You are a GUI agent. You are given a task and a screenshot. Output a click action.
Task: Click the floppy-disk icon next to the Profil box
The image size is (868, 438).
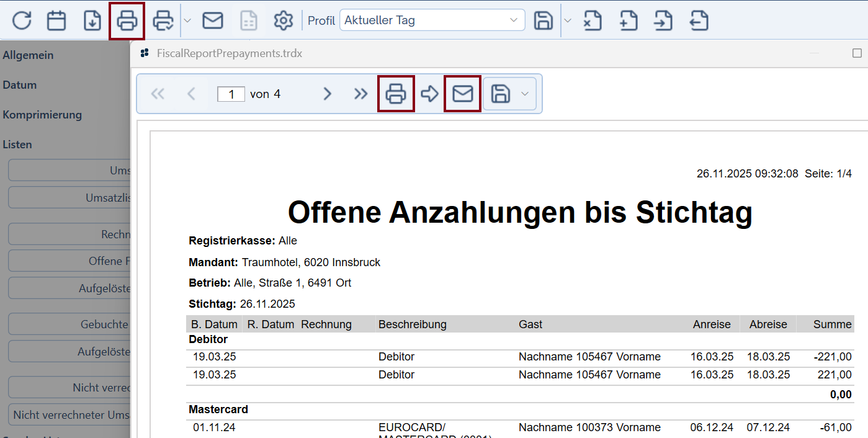point(544,20)
